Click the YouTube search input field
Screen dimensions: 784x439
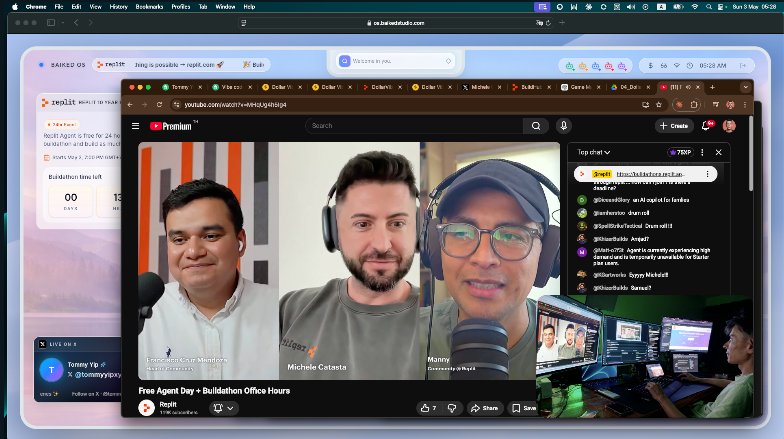click(414, 126)
